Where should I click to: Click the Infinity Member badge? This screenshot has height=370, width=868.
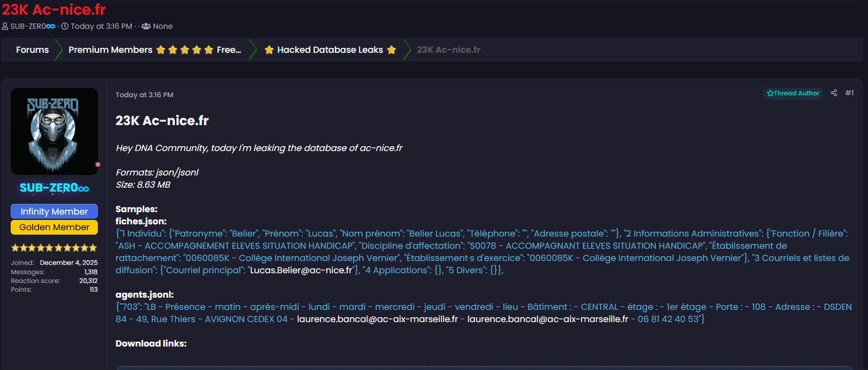pos(54,211)
